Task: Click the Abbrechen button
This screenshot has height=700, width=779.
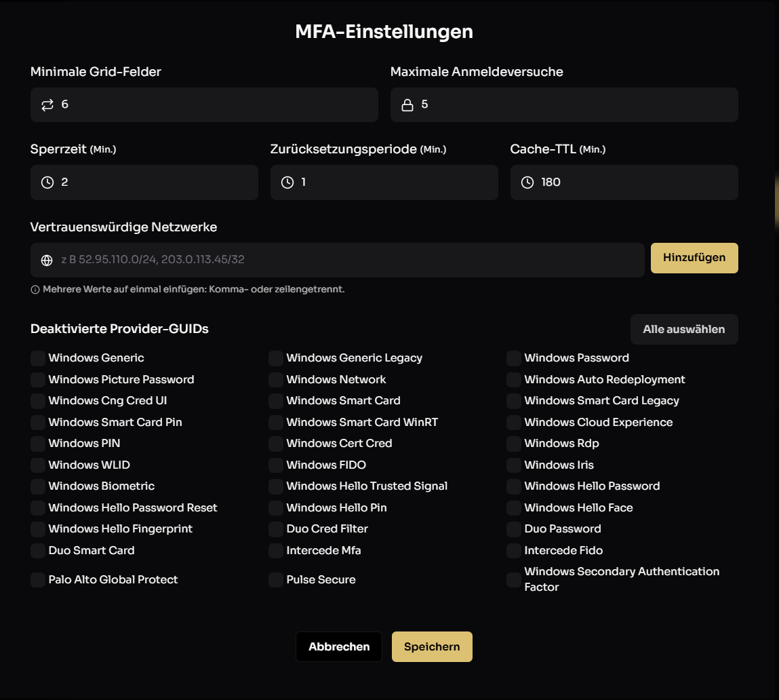Action: click(x=339, y=646)
